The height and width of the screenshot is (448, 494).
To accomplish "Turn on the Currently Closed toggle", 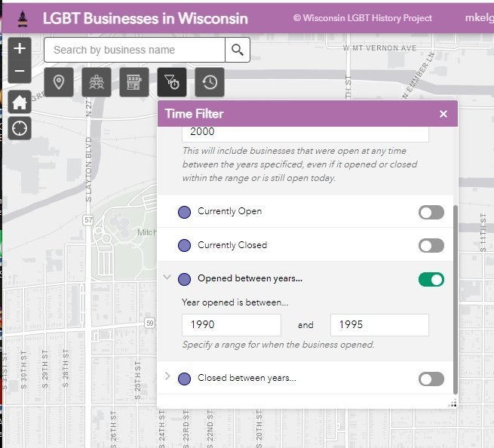I will point(431,245).
